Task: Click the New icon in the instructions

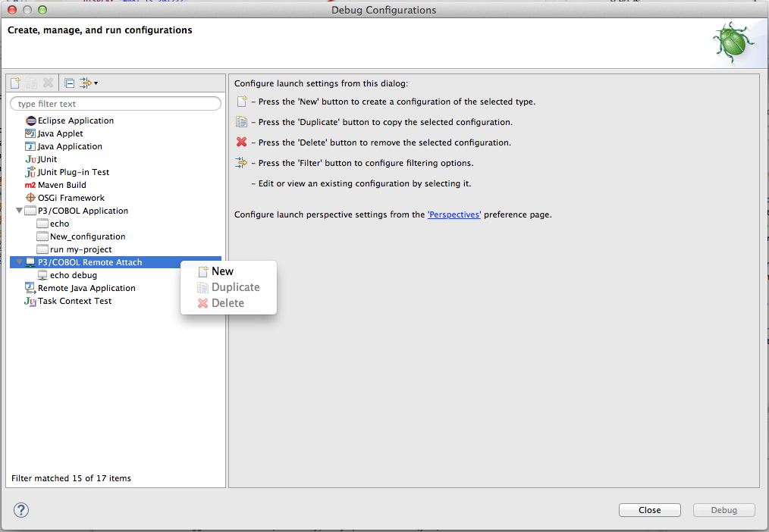Action: [242, 102]
